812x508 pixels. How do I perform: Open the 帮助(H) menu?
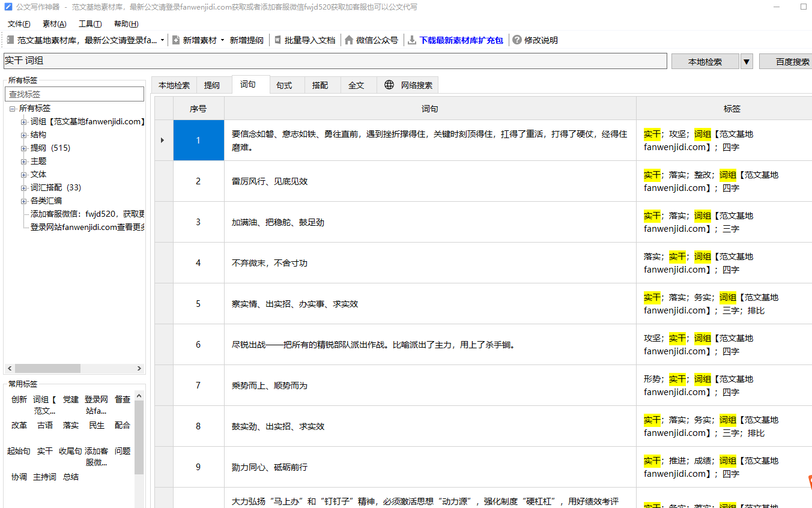126,24
